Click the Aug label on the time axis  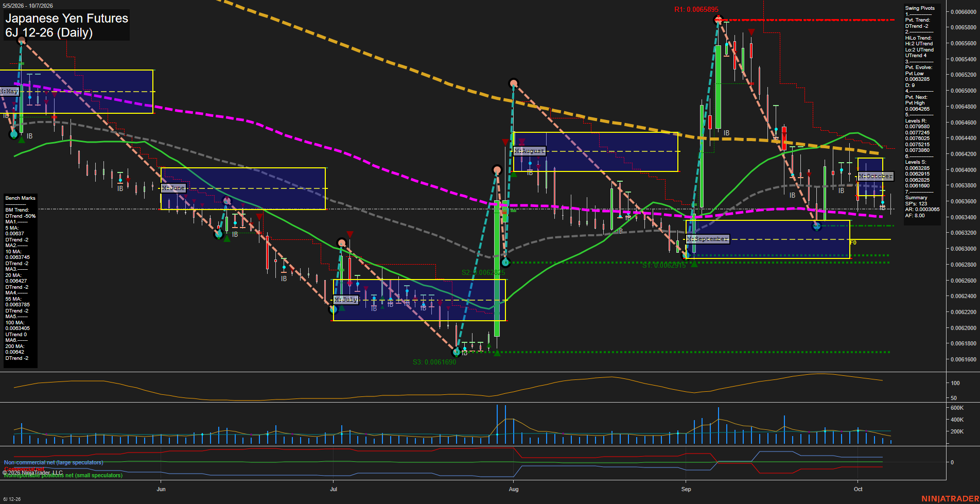(x=513, y=489)
